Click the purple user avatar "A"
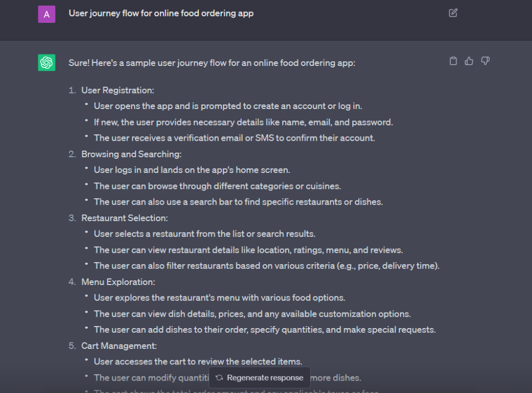 coord(47,14)
